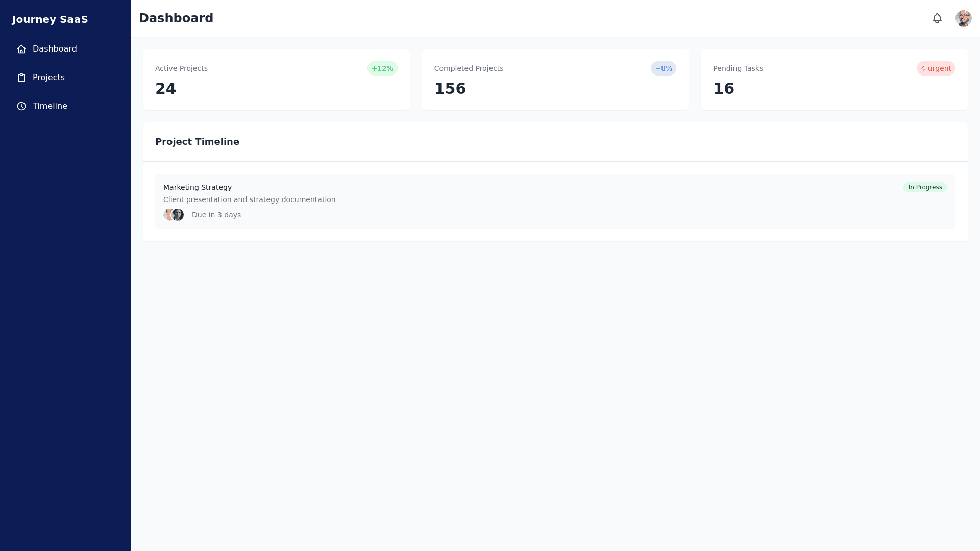The image size is (980, 551).
Task: Open the Marketing Strategy project title
Action: pyautogui.click(x=198, y=187)
